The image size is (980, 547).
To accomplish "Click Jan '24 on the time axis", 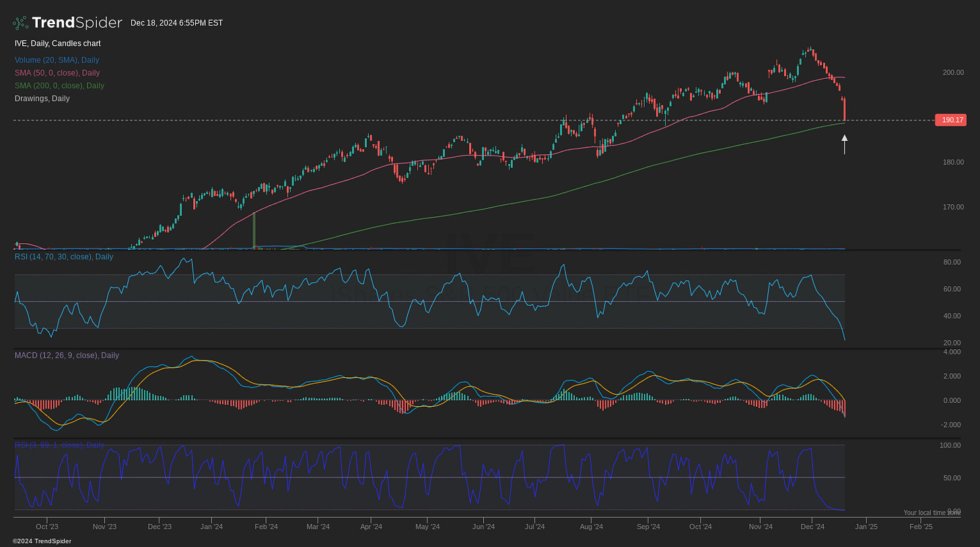I will coord(211,526).
